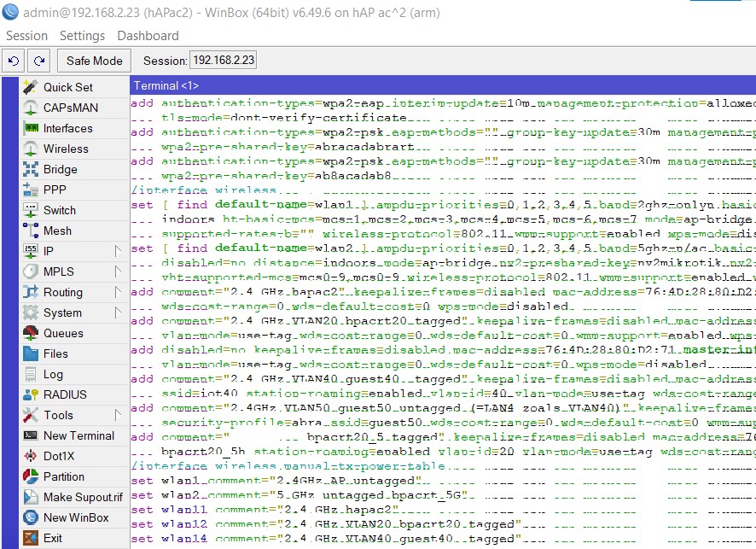Viewport: 756px width, 549px height.
Task: Open the Settings menu
Action: tap(82, 36)
